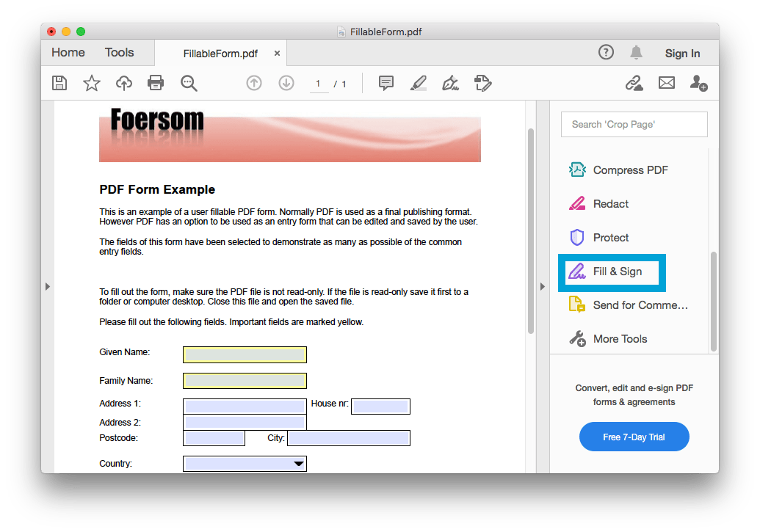Viewport: 760px width, 532px height.
Task: Send document by email envelope icon
Action: click(667, 83)
